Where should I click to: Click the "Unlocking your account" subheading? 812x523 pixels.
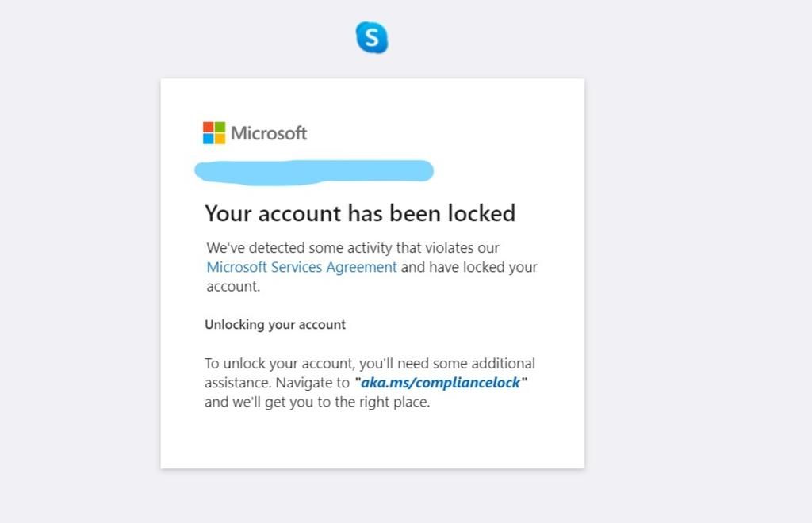275,325
